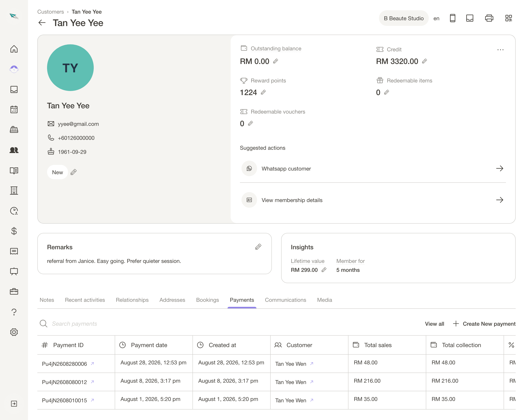Go back using the left arrow

point(42,23)
